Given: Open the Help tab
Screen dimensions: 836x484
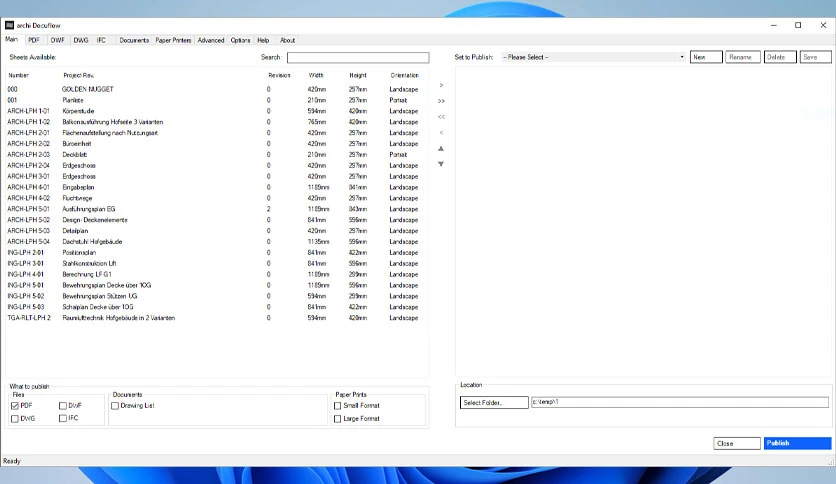Looking at the screenshot, I should point(263,40).
